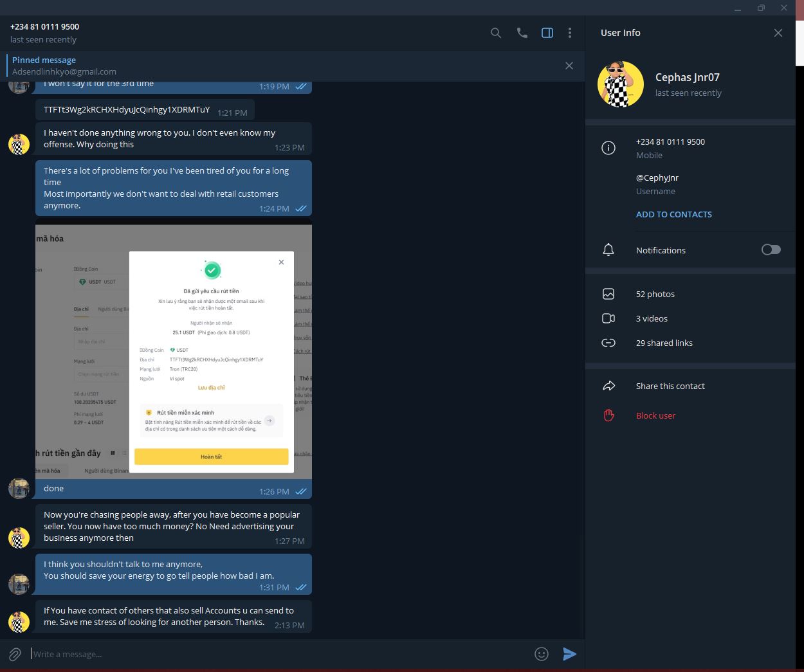Image resolution: width=804 pixels, height=672 pixels.
Task: Select the @CephyJnr username
Action: coord(657,177)
